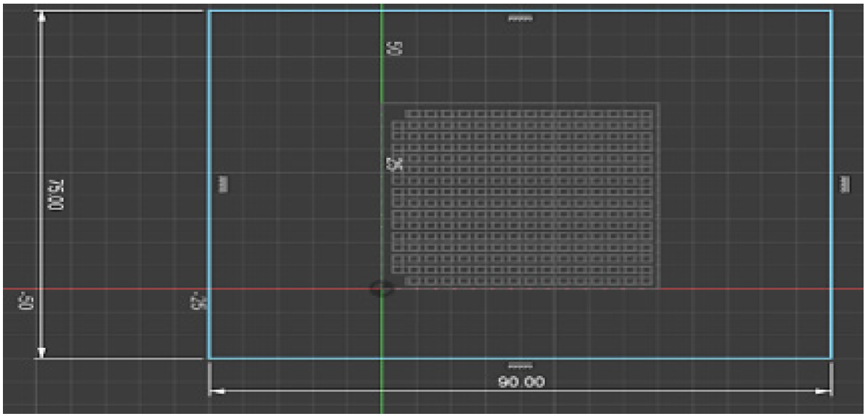Select the 90.00 width dimension value
The height and width of the screenshot is (419, 868).
pos(521,382)
